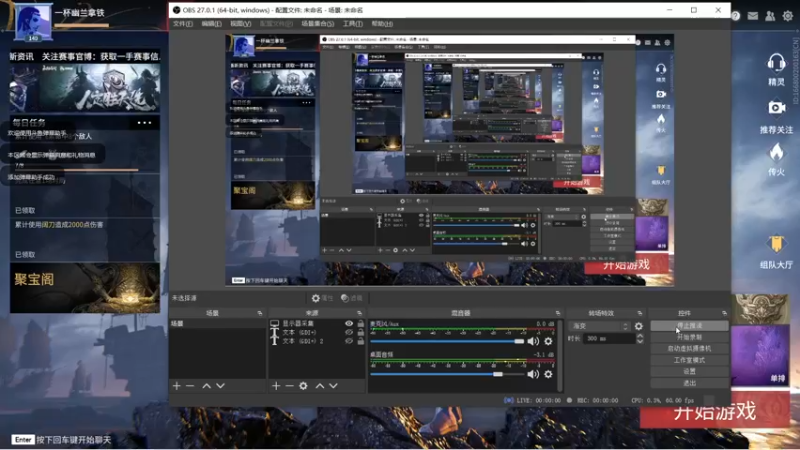The width and height of the screenshot is (800, 450).
Task: Toggle 工作室模式 studio mode
Action: (689, 360)
